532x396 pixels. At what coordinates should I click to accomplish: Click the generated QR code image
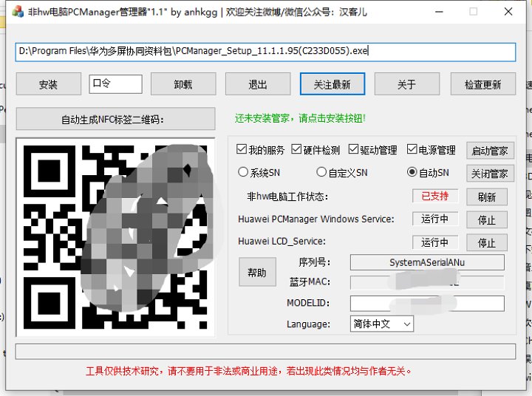click(115, 237)
